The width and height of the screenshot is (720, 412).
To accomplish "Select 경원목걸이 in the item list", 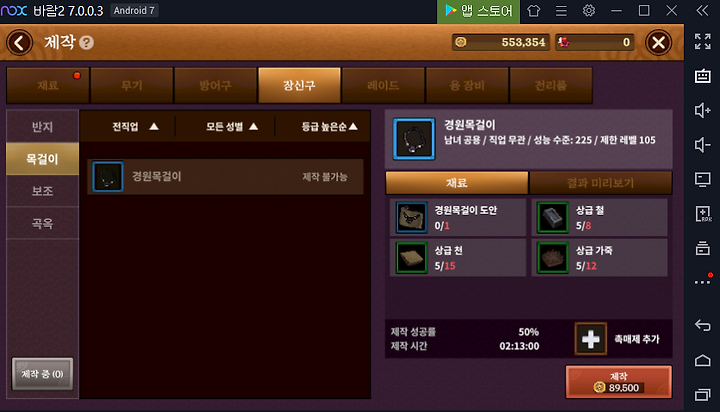I will coord(225,177).
